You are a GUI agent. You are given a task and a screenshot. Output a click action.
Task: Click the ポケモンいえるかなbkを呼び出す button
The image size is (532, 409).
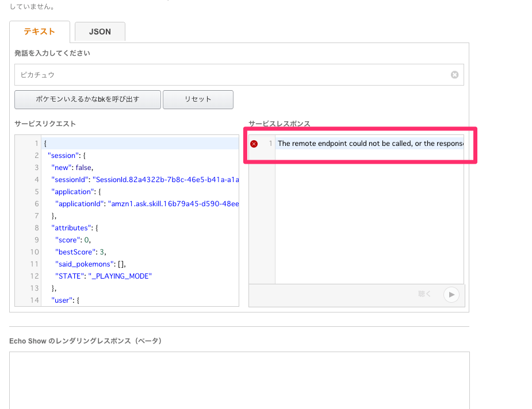(87, 99)
